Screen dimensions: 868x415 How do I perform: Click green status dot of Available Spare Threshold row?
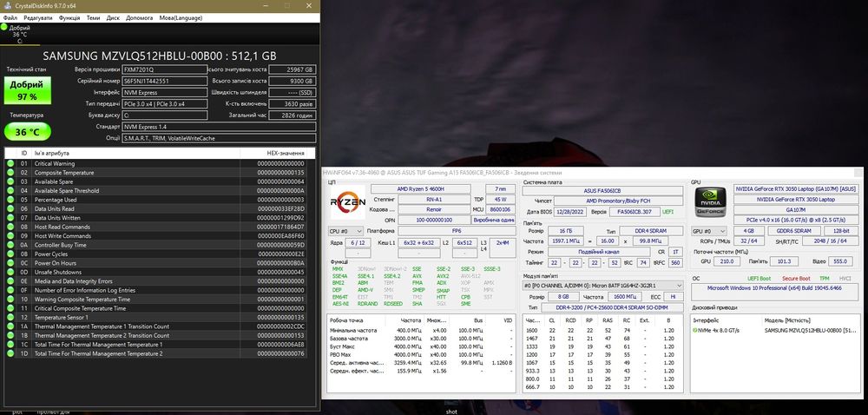tap(10, 191)
